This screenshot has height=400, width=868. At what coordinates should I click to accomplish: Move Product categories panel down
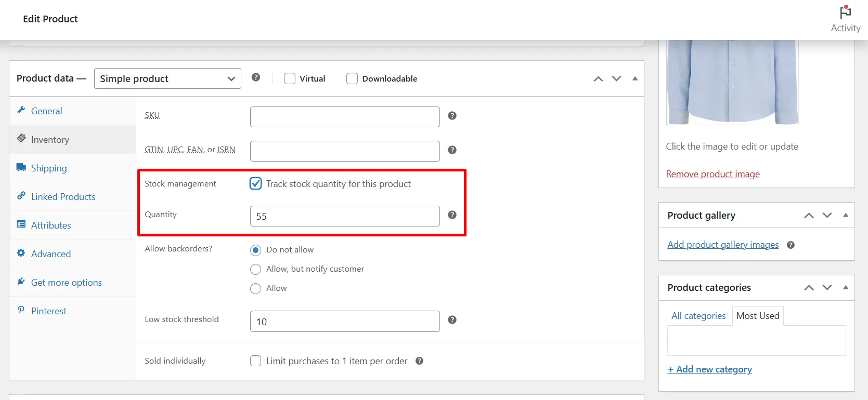(827, 288)
